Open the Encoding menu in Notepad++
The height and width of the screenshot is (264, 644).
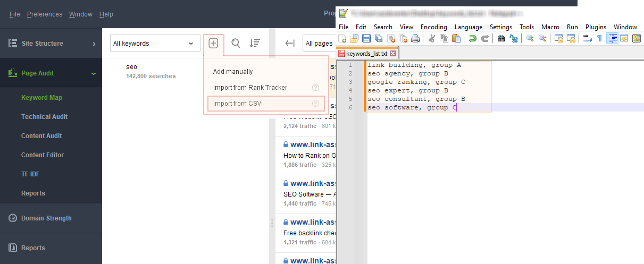pyautogui.click(x=434, y=27)
